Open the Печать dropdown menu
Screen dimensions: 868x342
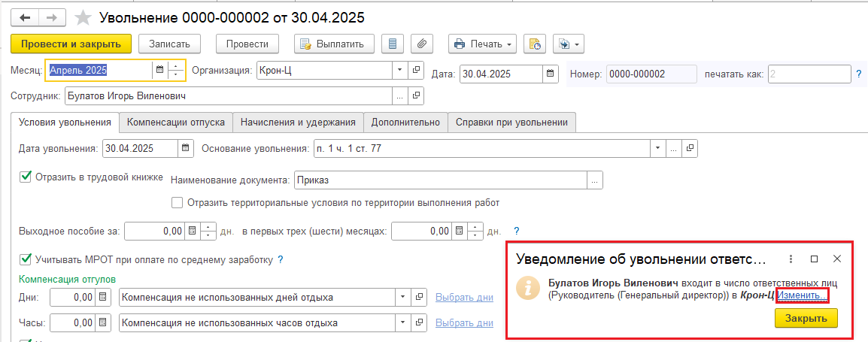482,44
